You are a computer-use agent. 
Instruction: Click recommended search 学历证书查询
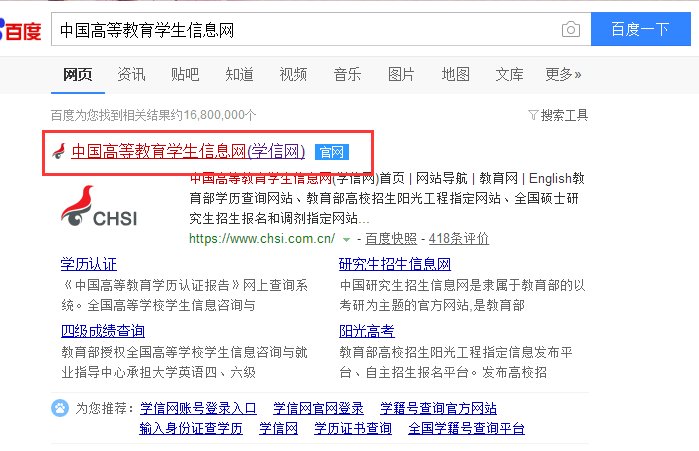(x=353, y=428)
